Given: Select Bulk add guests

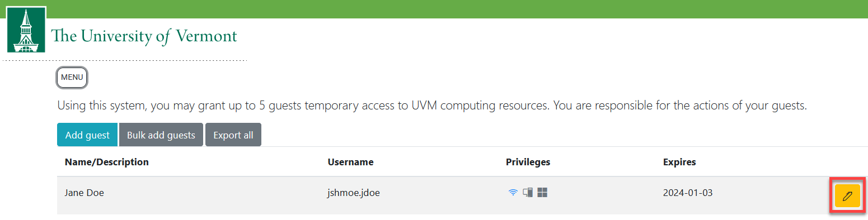Looking at the screenshot, I should click(161, 135).
